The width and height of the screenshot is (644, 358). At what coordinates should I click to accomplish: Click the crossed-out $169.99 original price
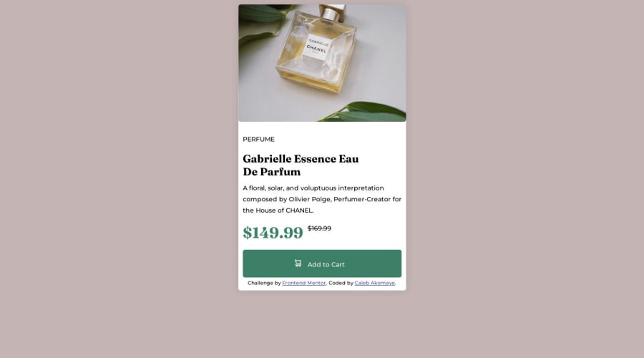point(319,228)
